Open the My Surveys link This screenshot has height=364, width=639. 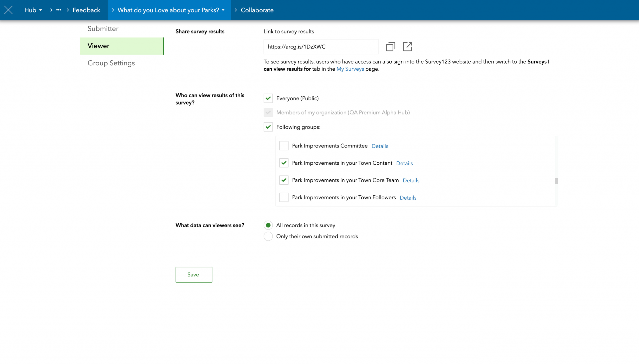click(x=350, y=69)
